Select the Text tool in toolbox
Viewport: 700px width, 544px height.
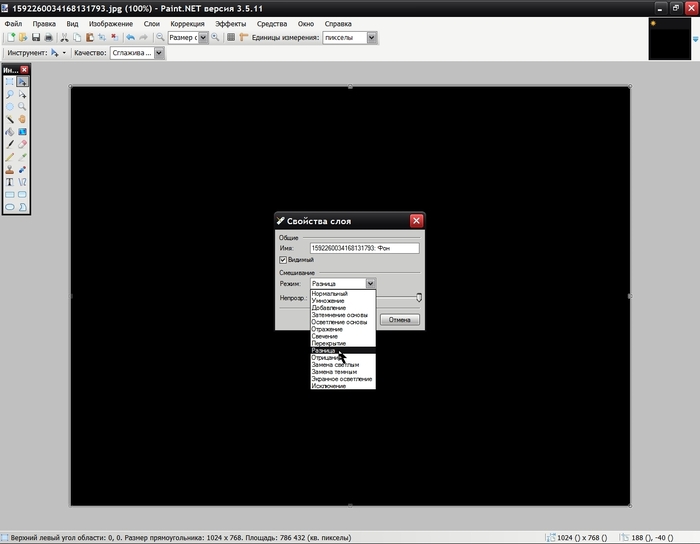[x=10, y=182]
